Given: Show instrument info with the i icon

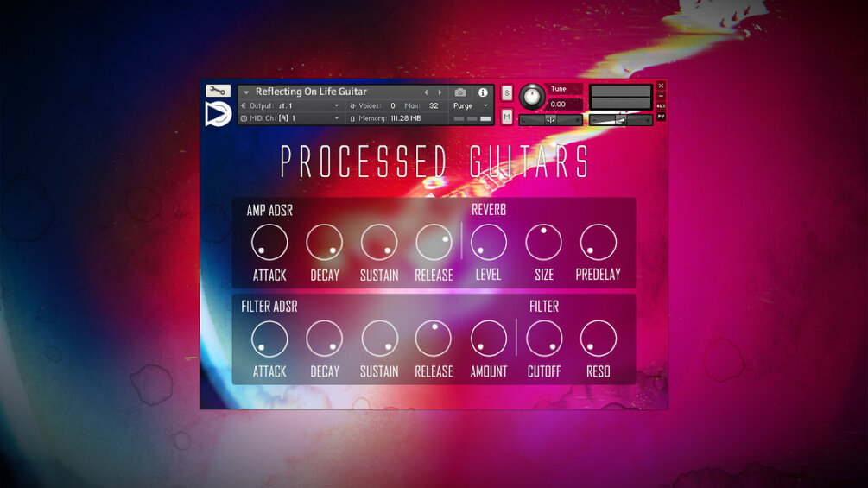Looking at the screenshot, I should pos(483,92).
